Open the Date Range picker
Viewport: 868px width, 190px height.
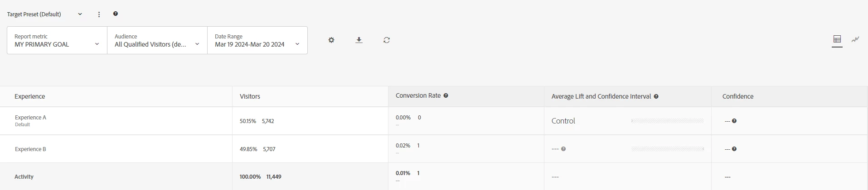click(257, 40)
